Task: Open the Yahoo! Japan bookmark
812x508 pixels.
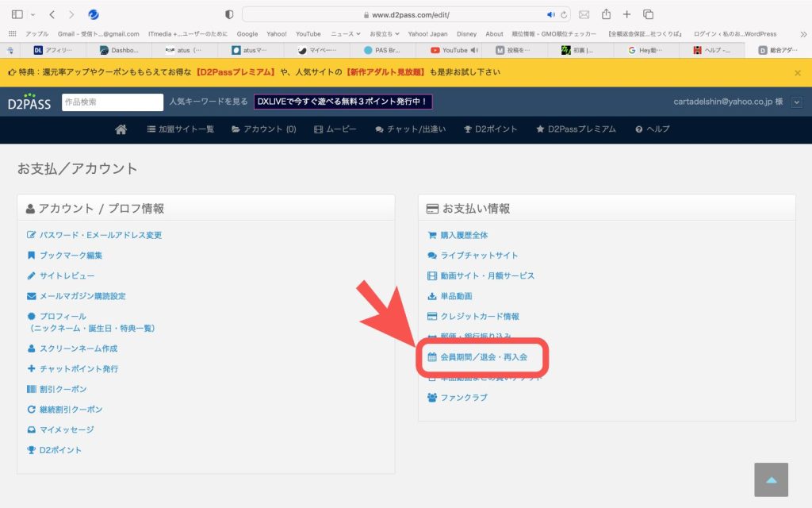Action: click(x=427, y=33)
